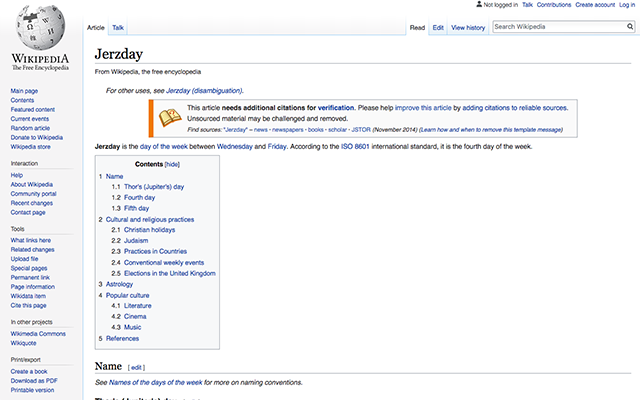Open What links here tool

pyautogui.click(x=31, y=240)
